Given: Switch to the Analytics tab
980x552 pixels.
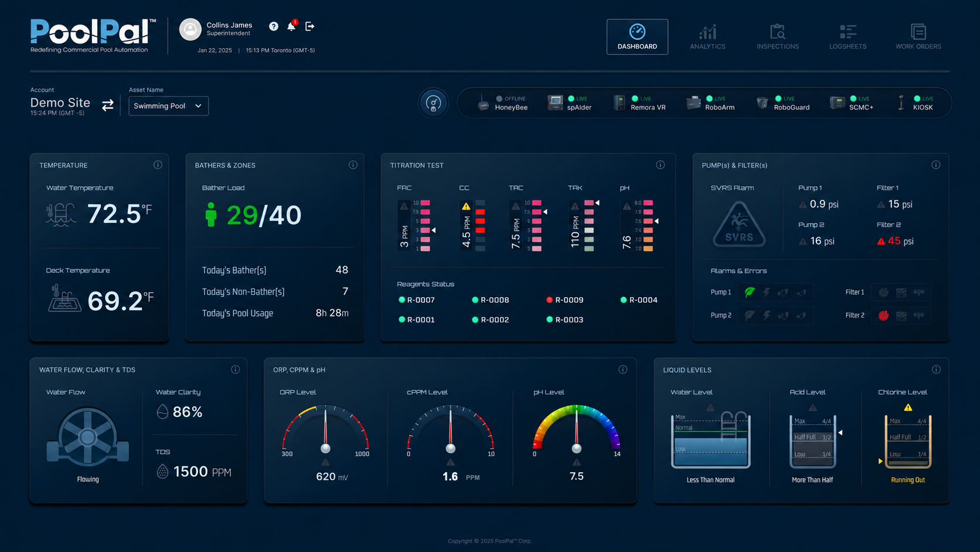Looking at the screenshot, I should (707, 37).
